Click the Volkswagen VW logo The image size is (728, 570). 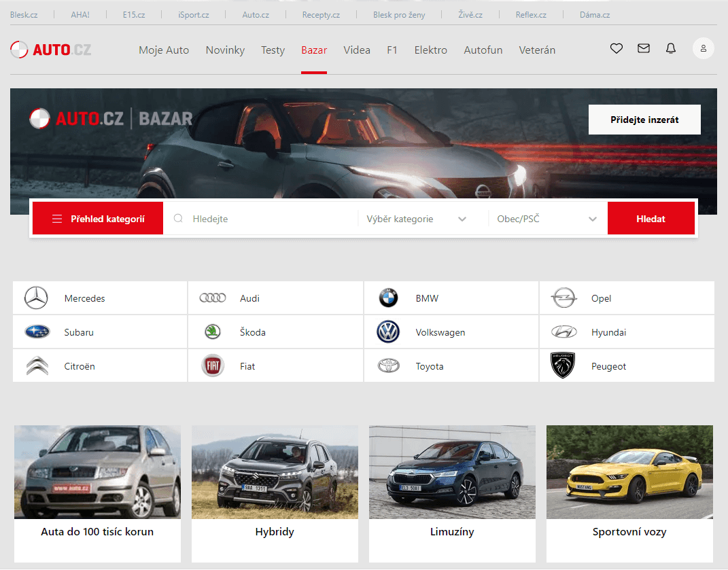388,332
